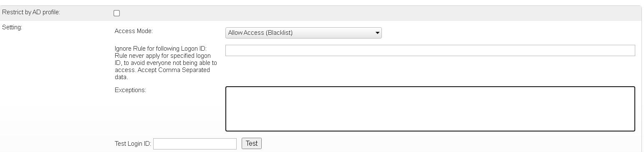Select the Allow Access (Blacklist) text
The height and width of the screenshot is (152, 644).
[260, 33]
